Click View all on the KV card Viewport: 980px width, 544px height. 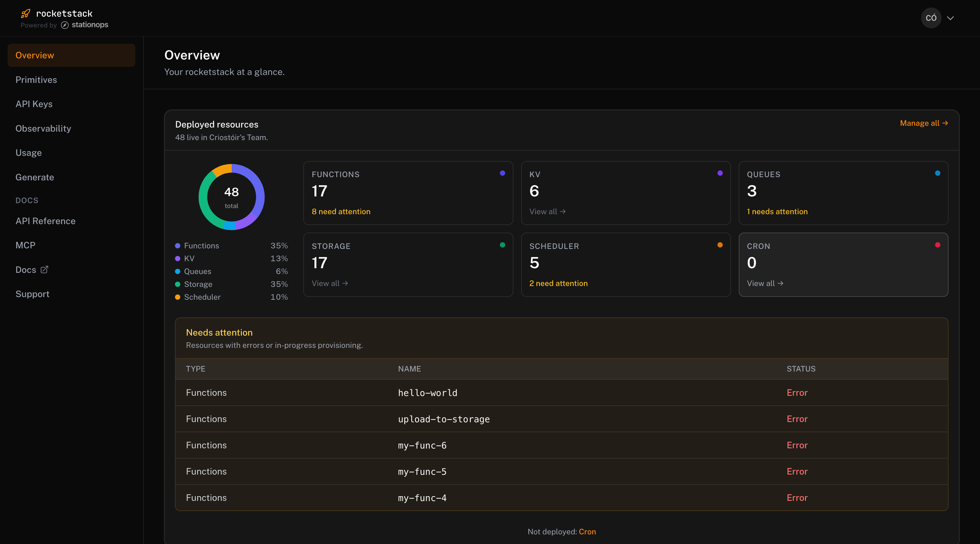click(x=547, y=211)
